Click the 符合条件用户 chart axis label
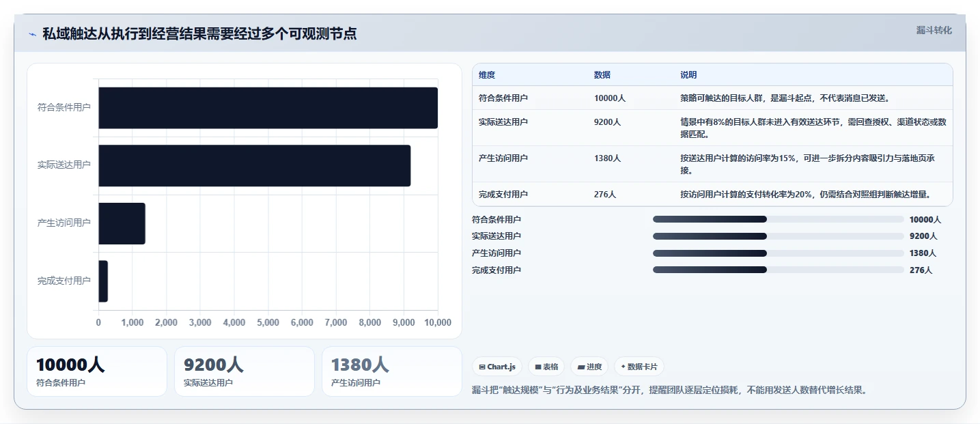Image resolution: width=980 pixels, height=424 pixels. [64, 108]
